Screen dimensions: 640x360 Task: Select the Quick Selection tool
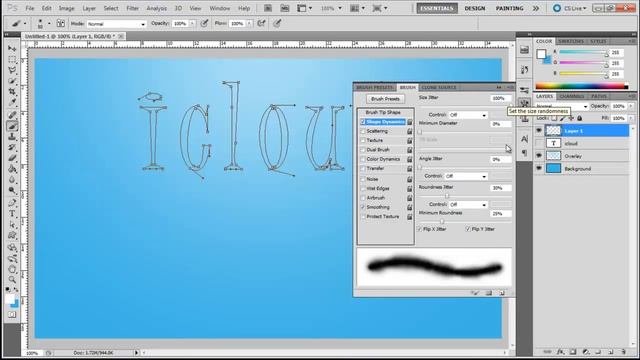coord(12,81)
